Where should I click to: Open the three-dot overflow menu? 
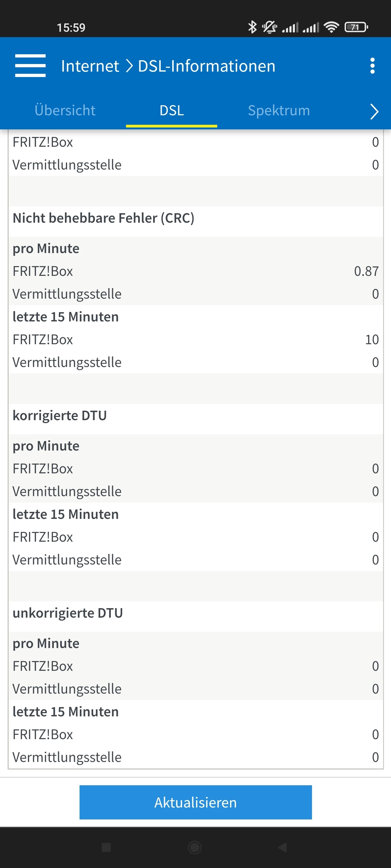tap(372, 66)
